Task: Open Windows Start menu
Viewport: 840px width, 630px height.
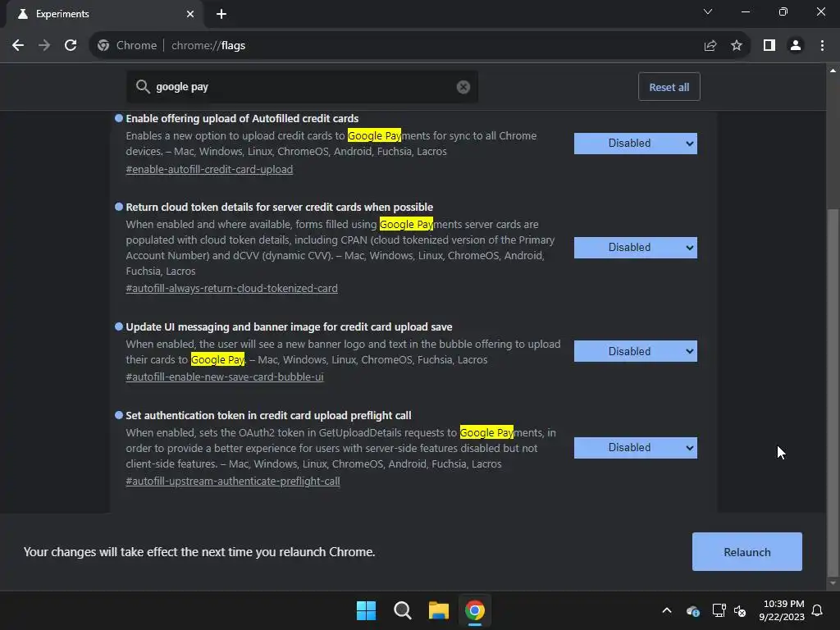Action: tap(367, 610)
